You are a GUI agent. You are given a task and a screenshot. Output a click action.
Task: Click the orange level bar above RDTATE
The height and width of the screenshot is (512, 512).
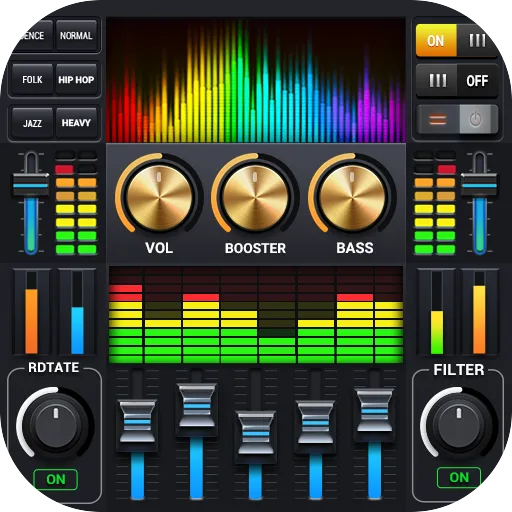pos(31,313)
